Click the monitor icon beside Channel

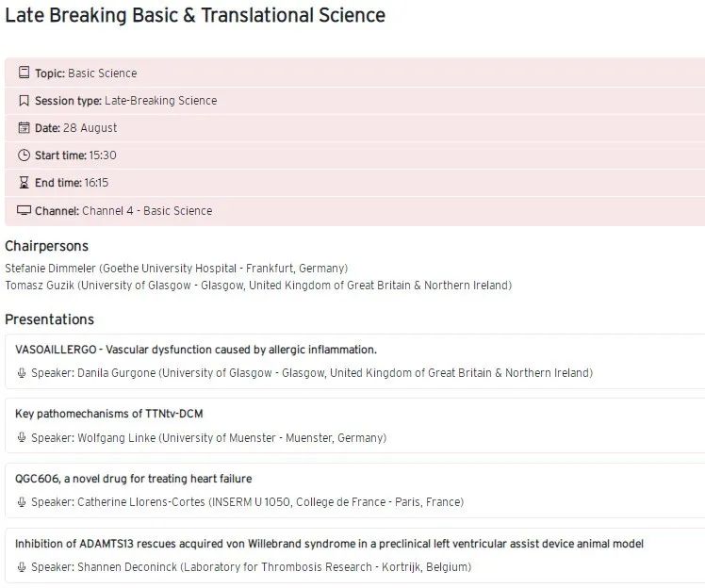tap(24, 210)
